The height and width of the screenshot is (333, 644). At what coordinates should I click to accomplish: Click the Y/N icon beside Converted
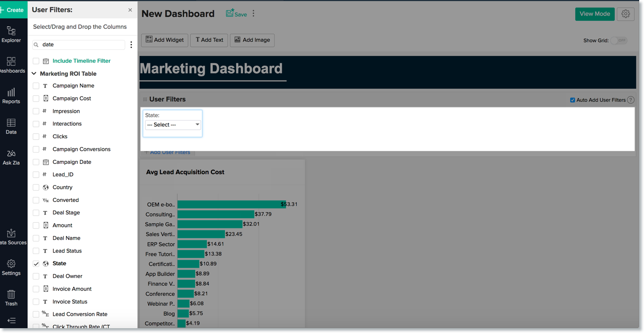pyautogui.click(x=46, y=200)
